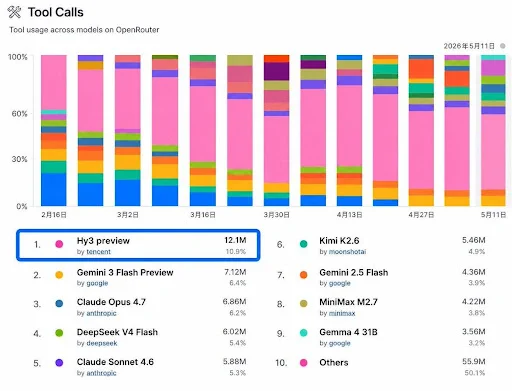Open google link under Gemini 3 Flash Preview
Screen dimensions: 512x391
tap(97, 283)
